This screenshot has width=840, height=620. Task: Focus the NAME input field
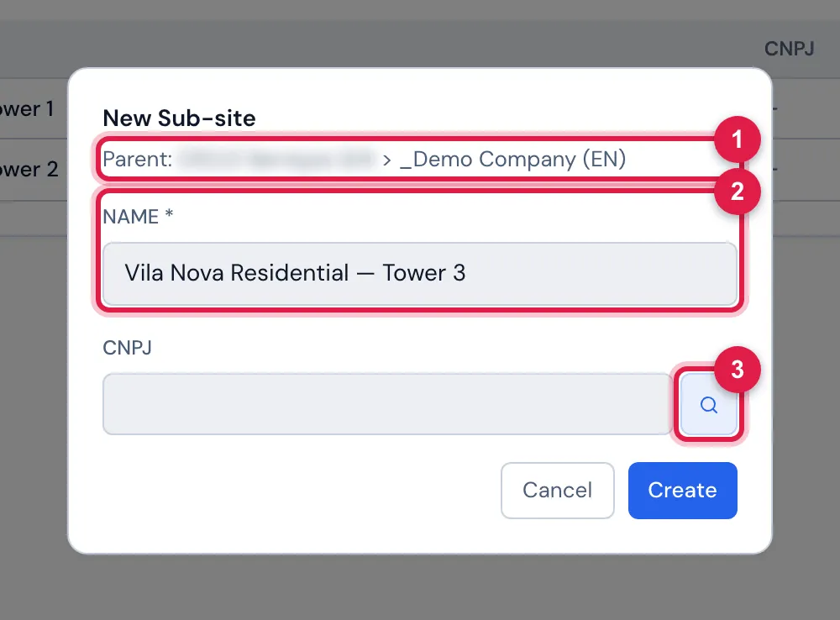click(420, 273)
